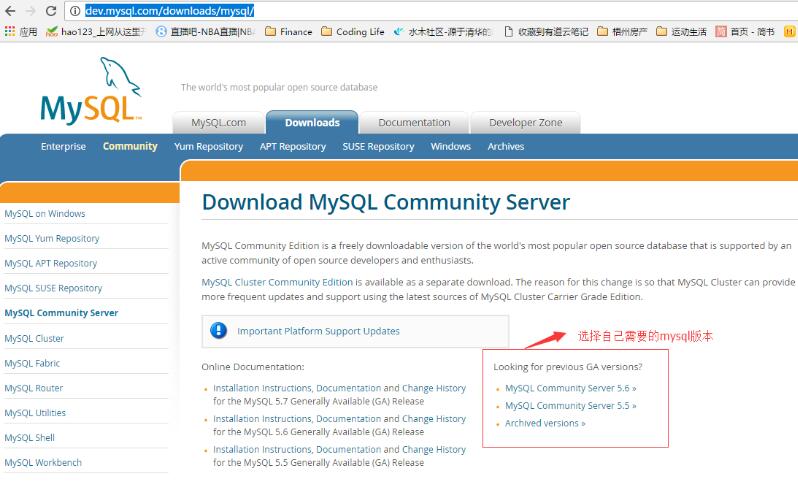Select the Downloads tab
This screenshot has width=798, height=482.
tap(312, 123)
